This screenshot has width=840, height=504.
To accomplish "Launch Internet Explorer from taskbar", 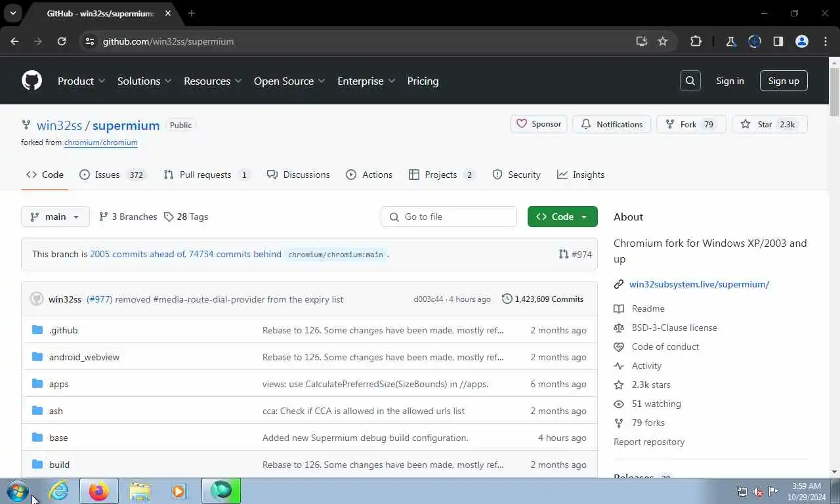I will click(59, 491).
